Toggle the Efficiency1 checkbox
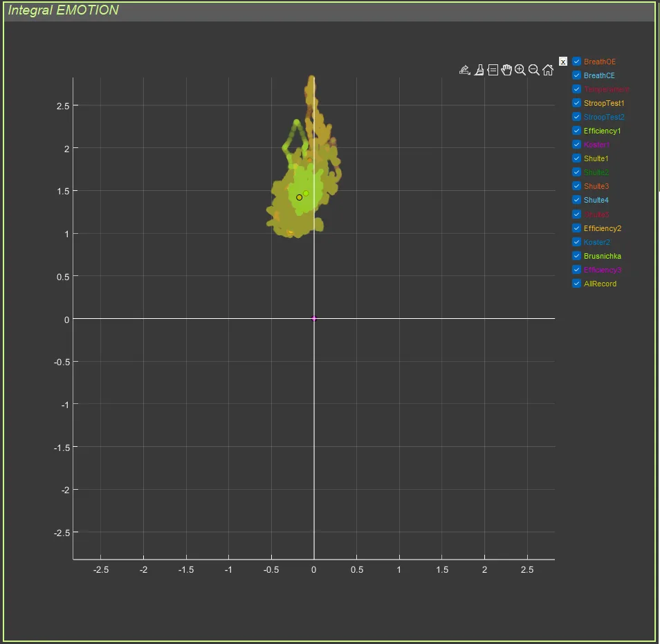This screenshot has width=660, height=644. coord(577,131)
